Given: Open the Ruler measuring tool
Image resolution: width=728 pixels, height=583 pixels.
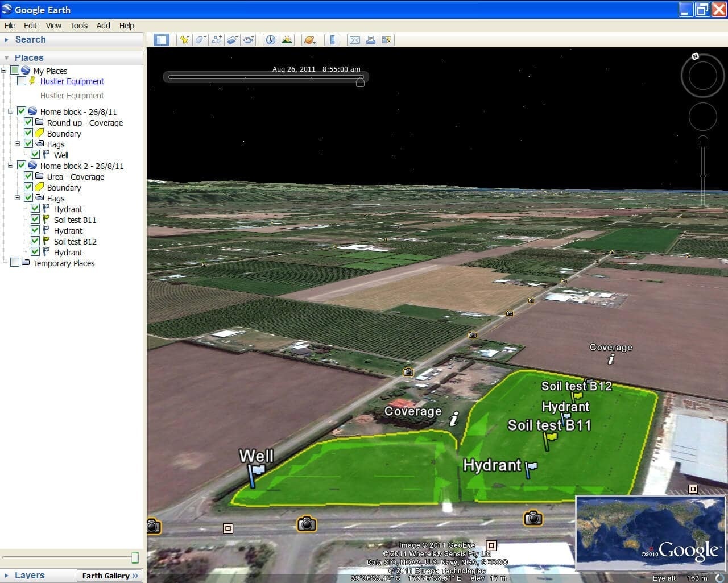Looking at the screenshot, I should point(332,40).
